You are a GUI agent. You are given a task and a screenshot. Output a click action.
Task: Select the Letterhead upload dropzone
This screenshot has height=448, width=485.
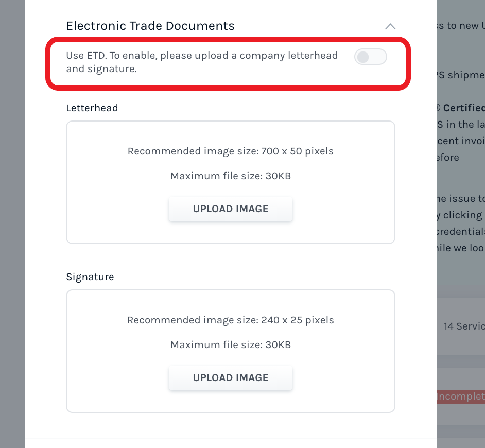[230, 182]
